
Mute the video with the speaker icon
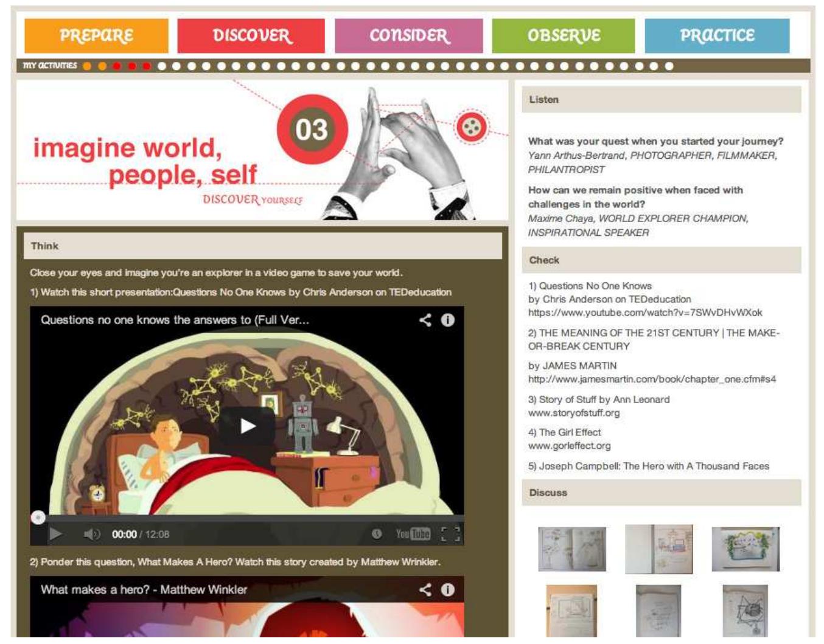pos(92,534)
